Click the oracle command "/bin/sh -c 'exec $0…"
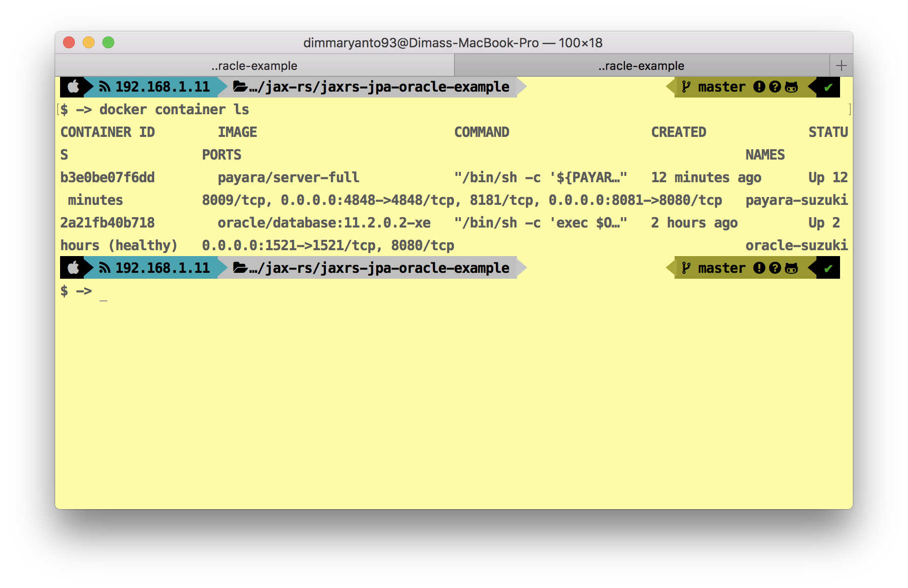Screen dimensions: 908x588 [x=541, y=223]
